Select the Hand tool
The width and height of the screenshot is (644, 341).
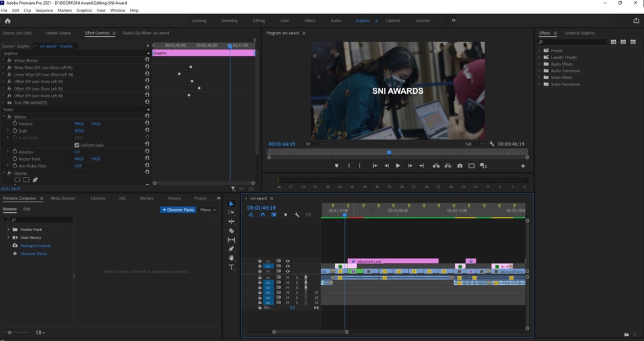tap(231, 258)
